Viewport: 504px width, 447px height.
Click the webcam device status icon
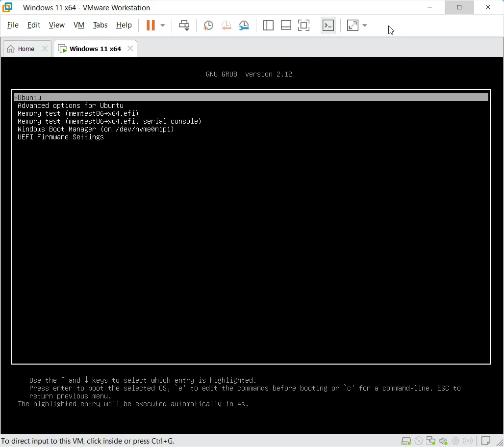(455, 441)
